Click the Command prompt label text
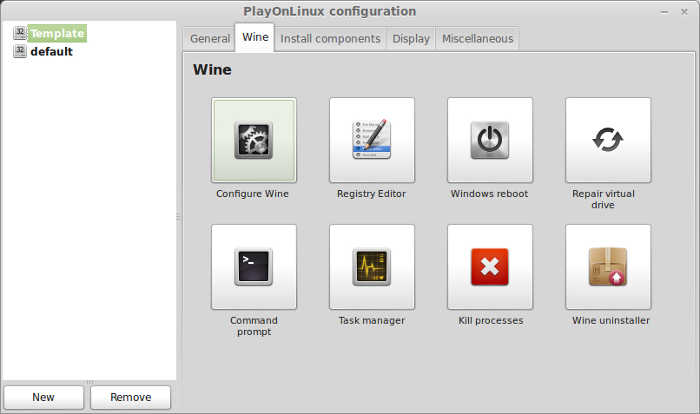This screenshot has height=414, width=700. point(254,326)
